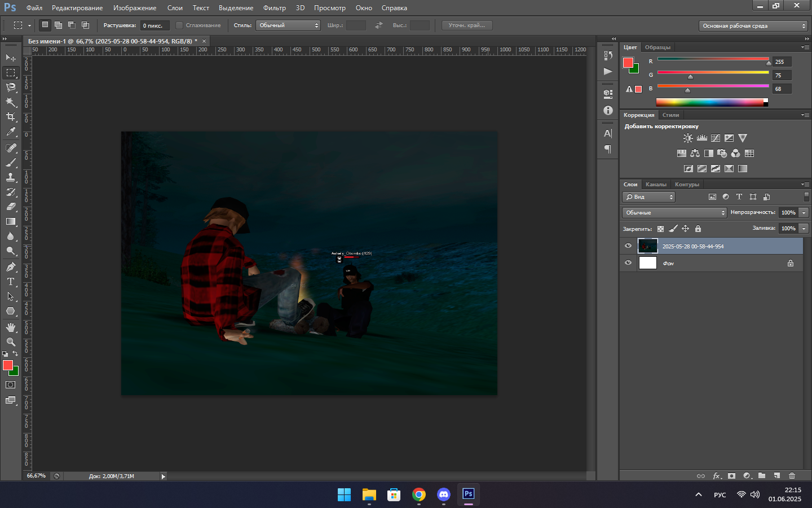The image size is (812, 508).
Task: Toggle visibility of the Фон layer
Action: click(x=628, y=263)
